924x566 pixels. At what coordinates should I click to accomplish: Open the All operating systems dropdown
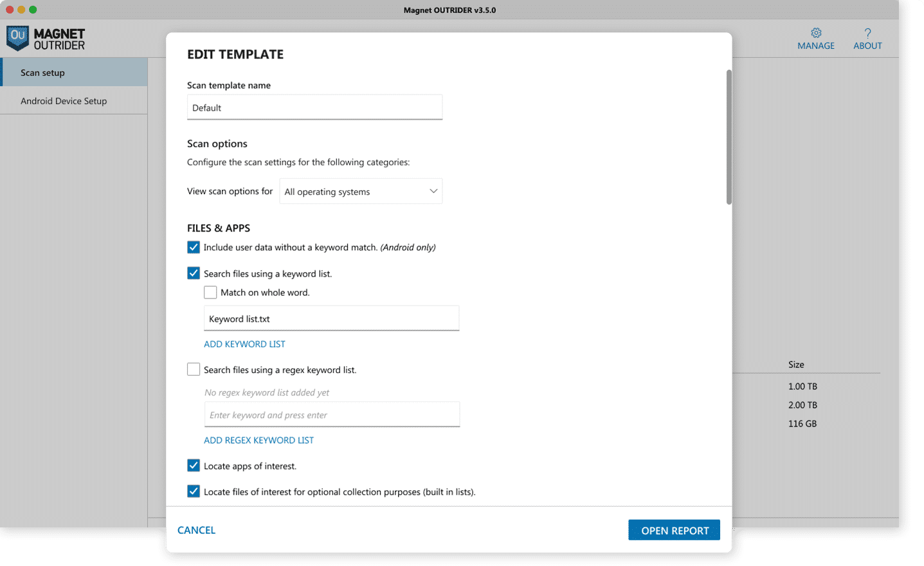click(x=360, y=192)
